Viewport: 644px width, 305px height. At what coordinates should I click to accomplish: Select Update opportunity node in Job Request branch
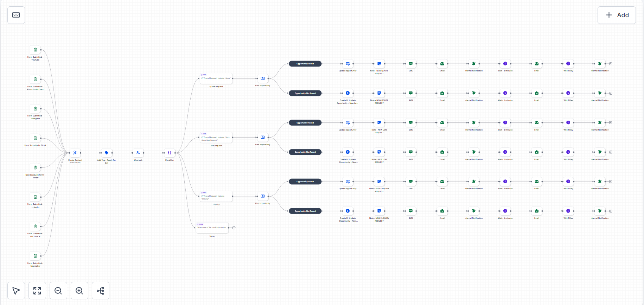(348, 123)
